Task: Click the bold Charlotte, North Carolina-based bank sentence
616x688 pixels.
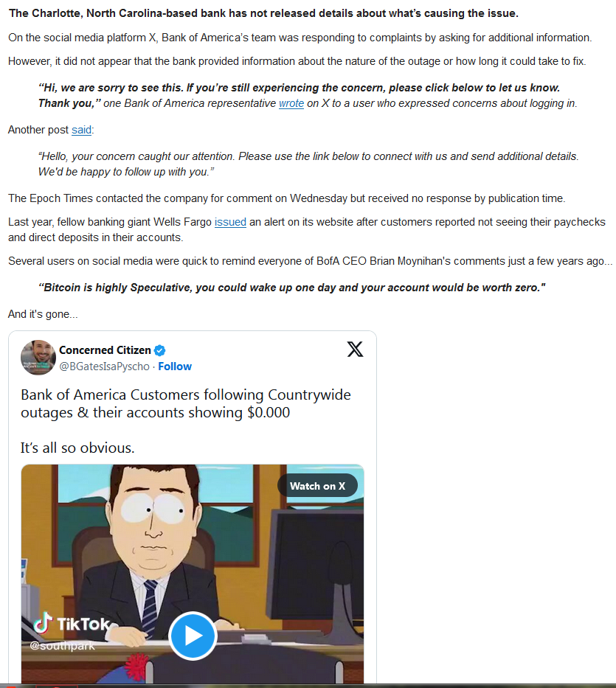Action: coord(263,13)
